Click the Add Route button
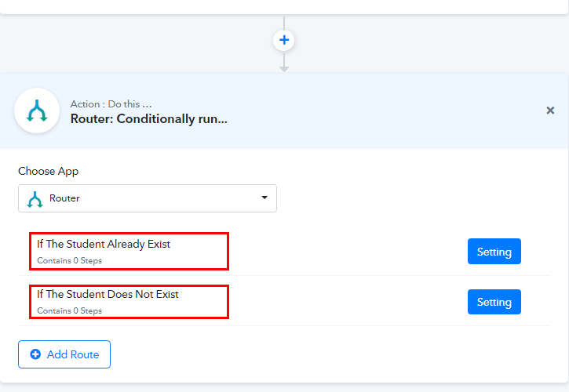The height and width of the screenshot is (392, 569). point(64,354)
